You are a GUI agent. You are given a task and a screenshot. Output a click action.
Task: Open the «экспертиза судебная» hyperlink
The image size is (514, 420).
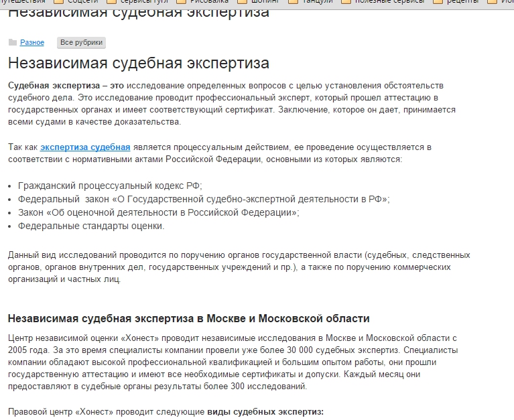coord(85,147)
